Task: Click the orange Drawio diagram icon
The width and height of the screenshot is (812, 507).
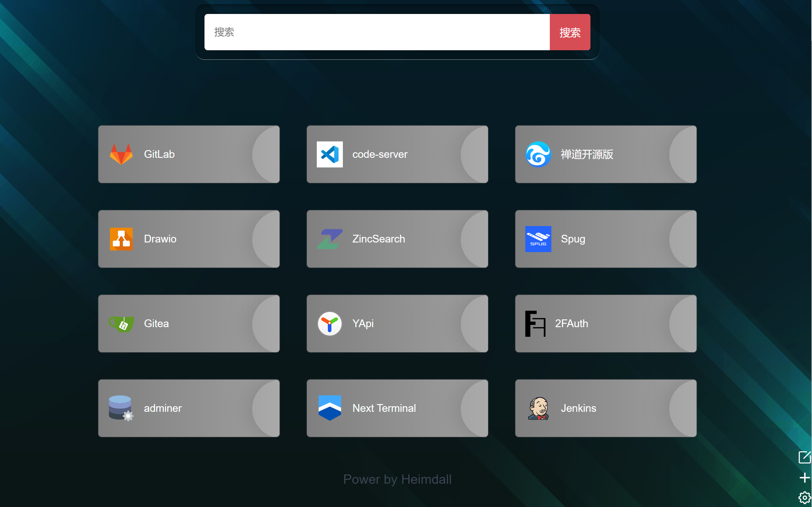Action: [x=121, y=239]
